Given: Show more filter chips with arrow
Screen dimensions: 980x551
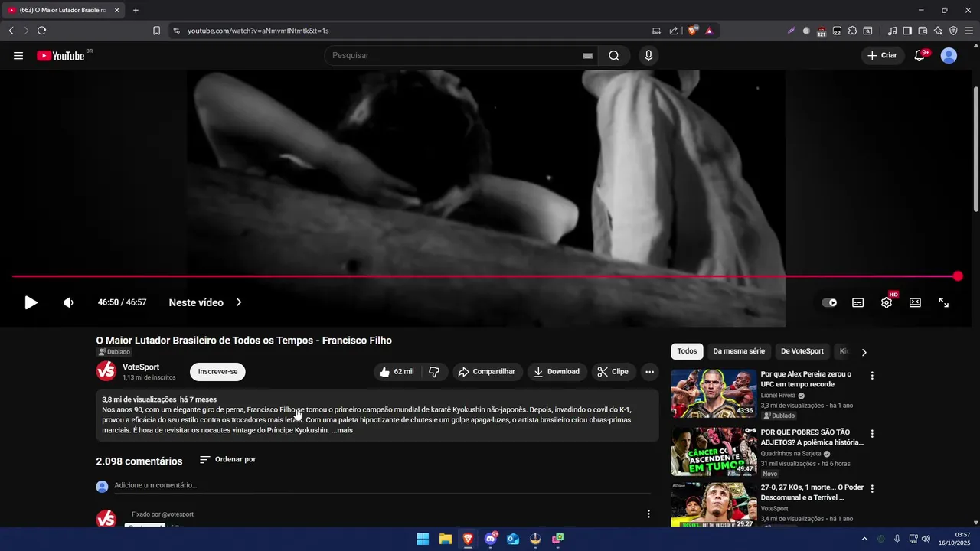Looking at the screenshot, I should [x=864, y=352].
